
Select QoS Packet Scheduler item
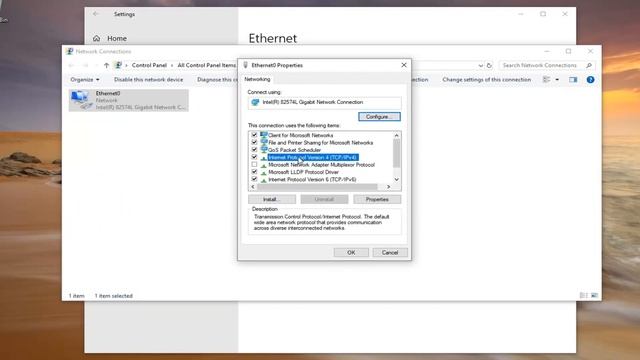click(295, 150)
